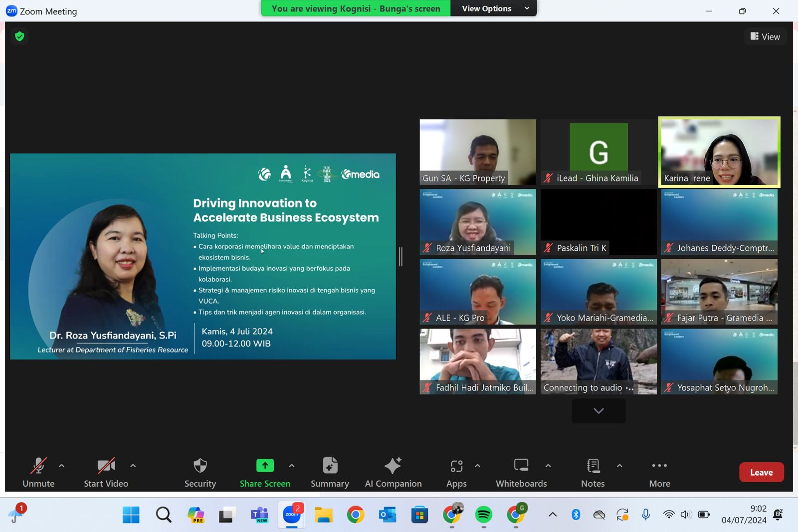The width and height of the screenshot is (798, 532).
Task: Show hidden system tray icons
Action: (553, 515)
